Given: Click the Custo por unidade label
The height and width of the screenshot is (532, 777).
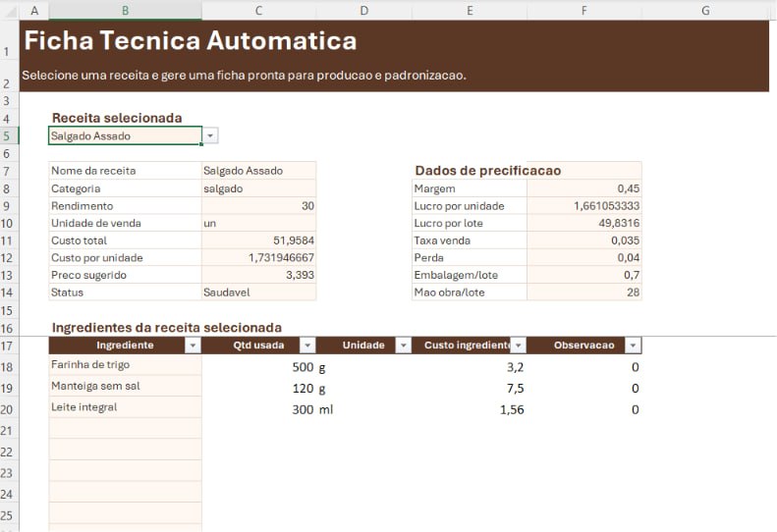Looking at the screenshot, I should coord(126,257).
